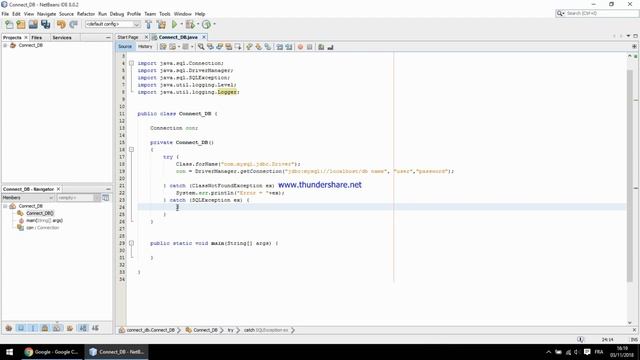This screenshot has height=360, width=640.
Task: Jump to Last Edit in editor toolbar
Action: point(163,47)
